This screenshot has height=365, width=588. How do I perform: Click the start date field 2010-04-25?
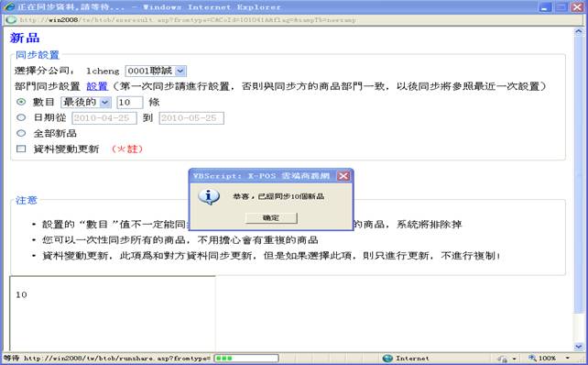click(x=104, y=118)
